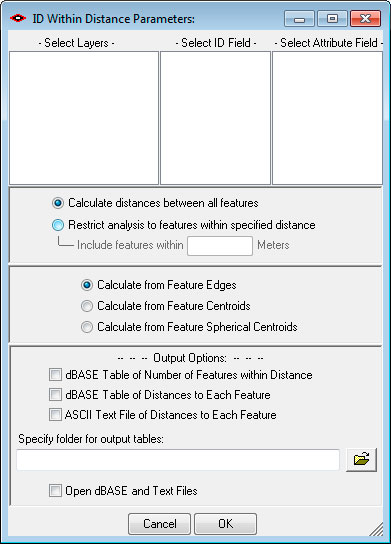Image resolution: width=391 pixels, height=544 pixels.
Task: Minimize the ID Within Distance dialog
Action: [299, 18]
